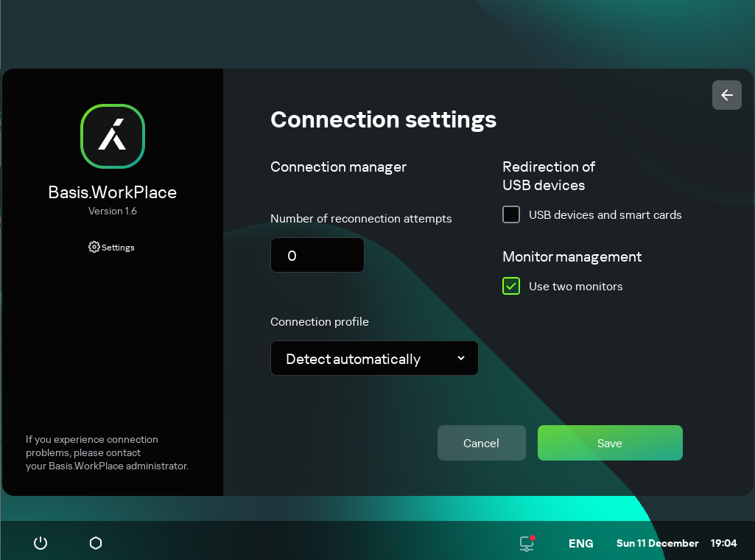
Task: Click Sun 11 December date display
Action: pyautogui.click(x=657, y=543)
